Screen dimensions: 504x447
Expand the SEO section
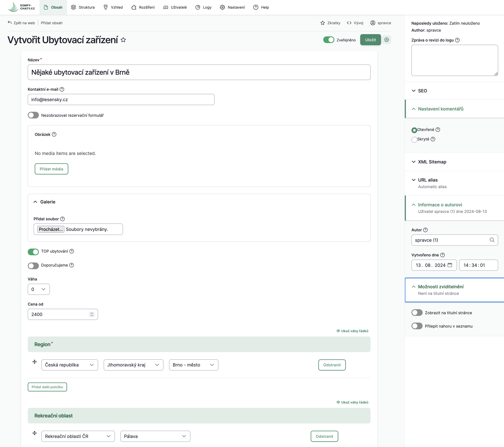(454, 91)
